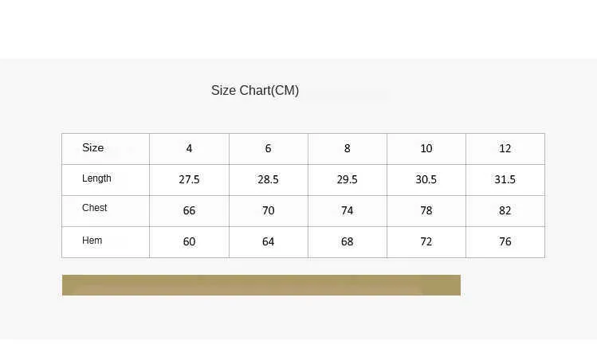The width and height of the screenshot is (597, 364).
Task: Click the size 4 column header
Action: coord(189,149)
